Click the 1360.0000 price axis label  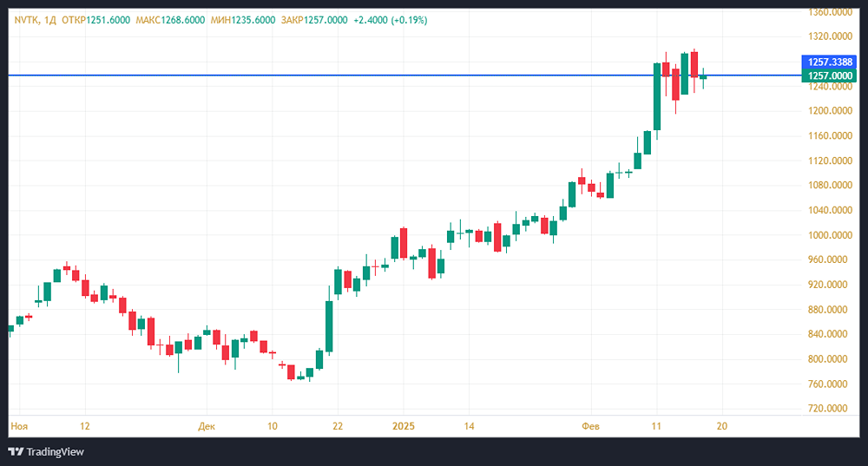pos(827,12)
